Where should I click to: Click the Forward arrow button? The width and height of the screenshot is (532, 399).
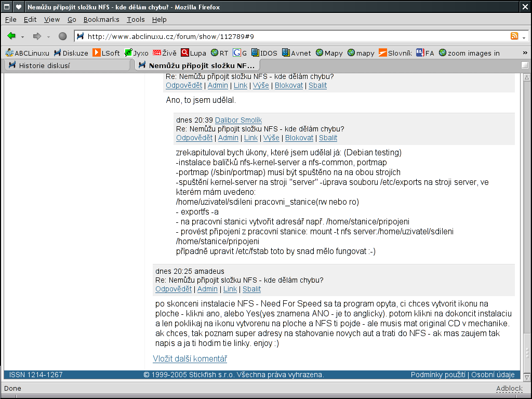(x=37, y=36)
